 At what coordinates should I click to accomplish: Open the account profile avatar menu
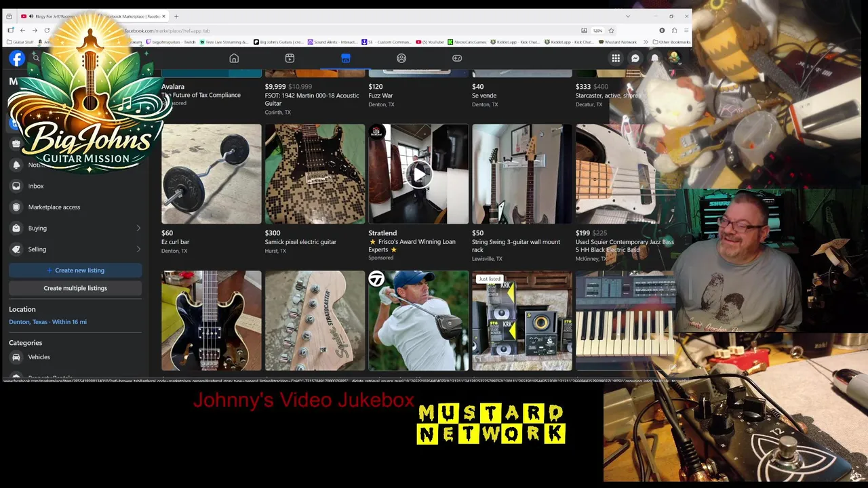[x=674, y=58]
